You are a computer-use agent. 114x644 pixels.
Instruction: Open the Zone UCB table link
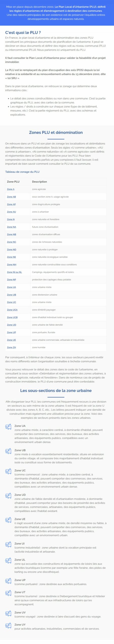[12, 317]
